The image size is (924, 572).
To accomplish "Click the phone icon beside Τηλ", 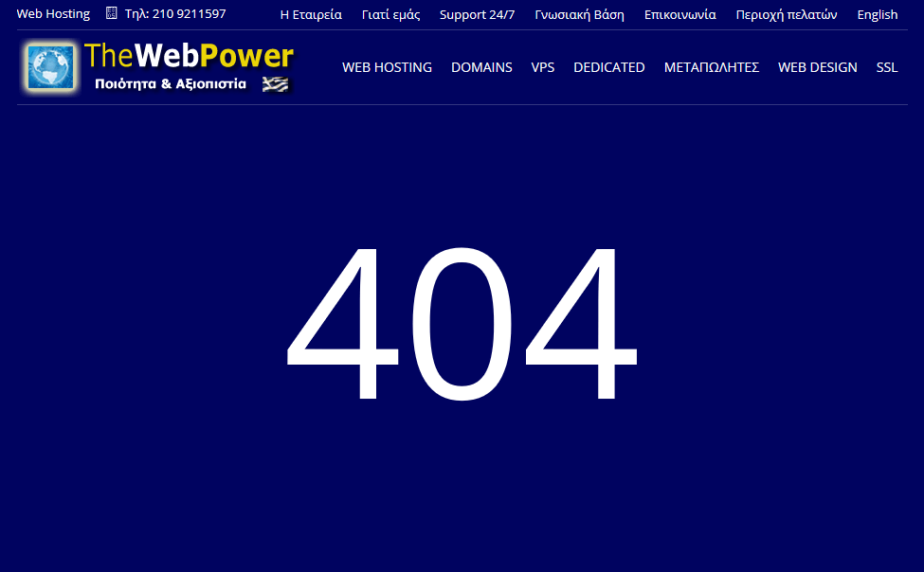I will click(112, 13).
